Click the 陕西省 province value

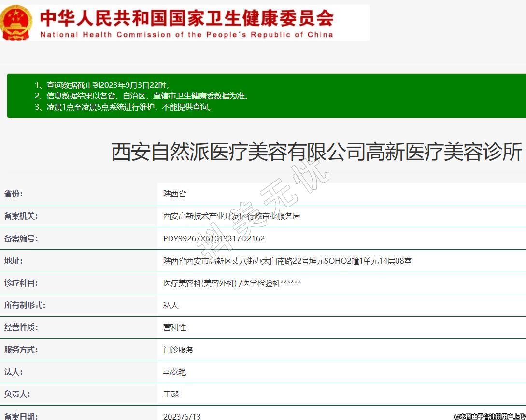click(174, 194)
